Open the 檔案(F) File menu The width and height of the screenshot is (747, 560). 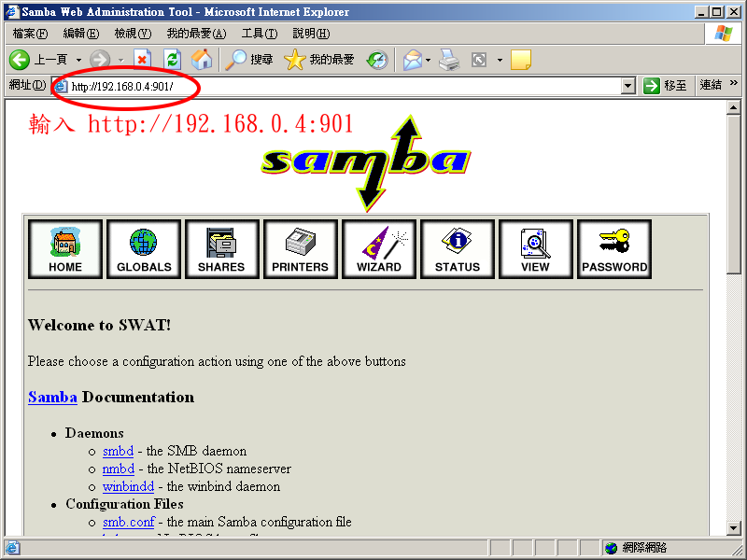point(30,34)
